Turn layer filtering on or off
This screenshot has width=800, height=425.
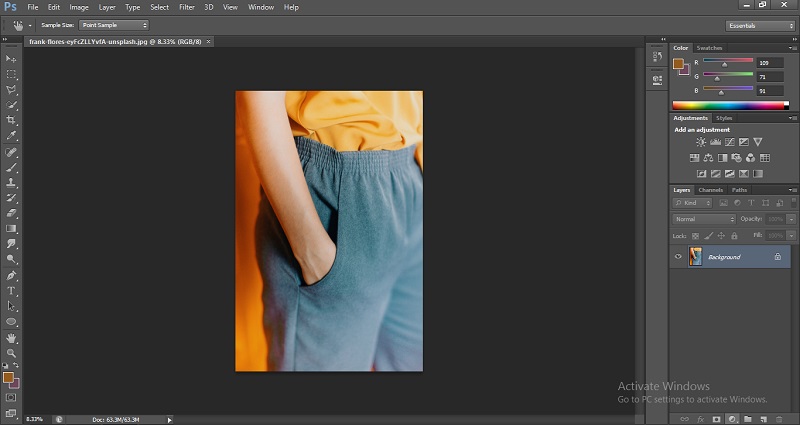[x=793, y=203]
